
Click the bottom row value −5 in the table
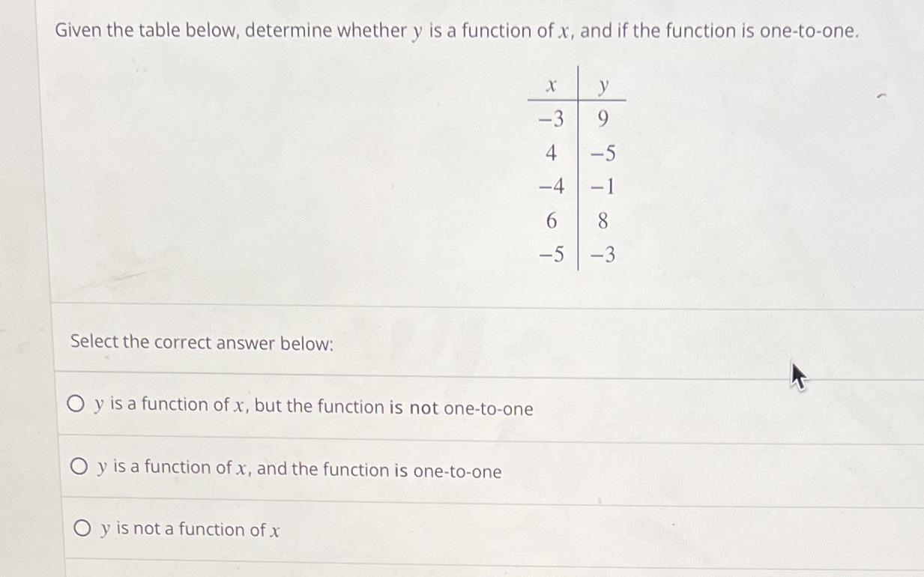pyautogui.click(x=551, y=256)
